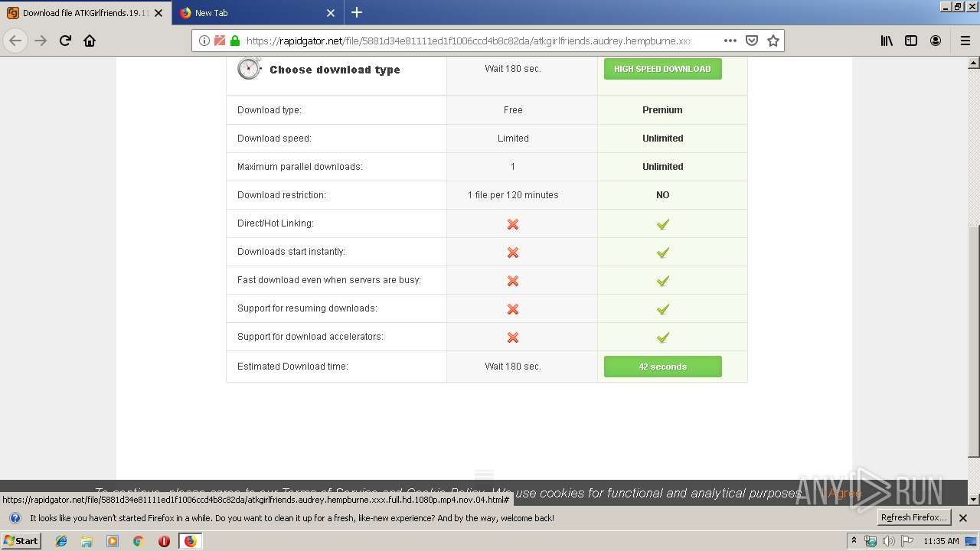Click scrollbar down arrow
980x551 pixels.
(x=973, y=499)
